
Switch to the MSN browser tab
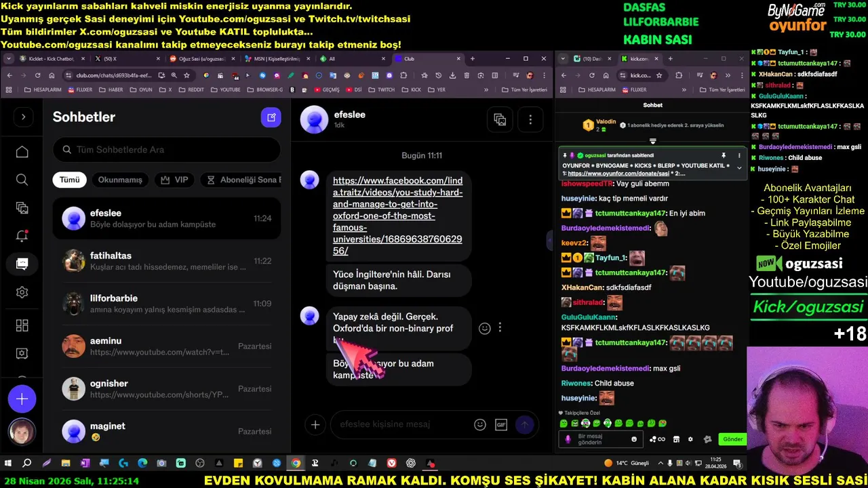[277, 59]
